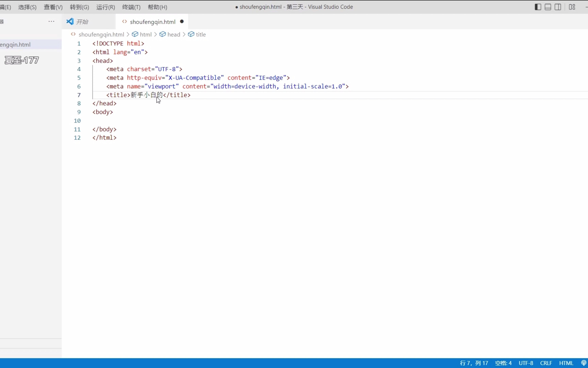Image resolution: width=588 pixels, height=368 pixels.
Task: Click line number 10 in gutter
Action: click(x=77, y=121)
